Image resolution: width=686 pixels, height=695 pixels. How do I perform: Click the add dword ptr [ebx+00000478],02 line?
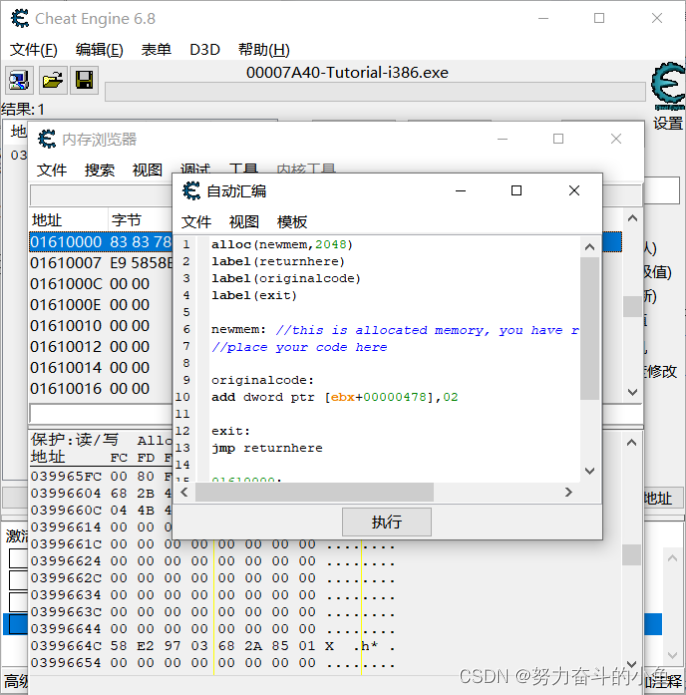click(x=335, y=397)
